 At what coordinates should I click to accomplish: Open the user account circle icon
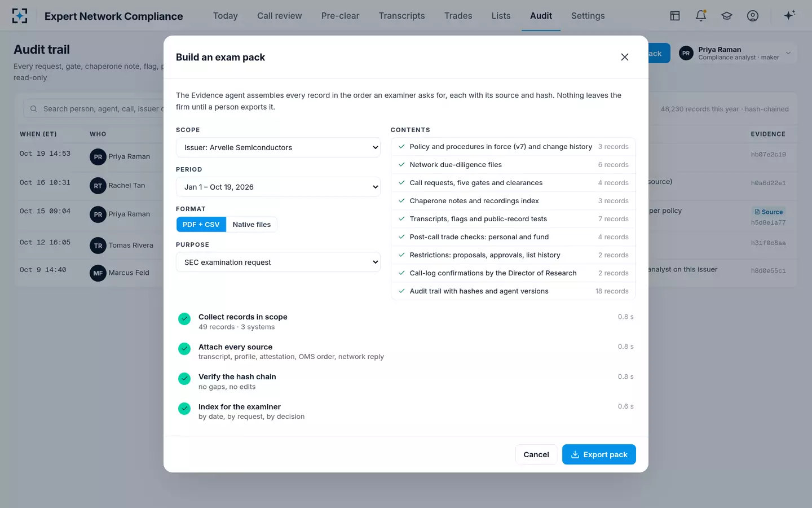click(x=753, y=16)
